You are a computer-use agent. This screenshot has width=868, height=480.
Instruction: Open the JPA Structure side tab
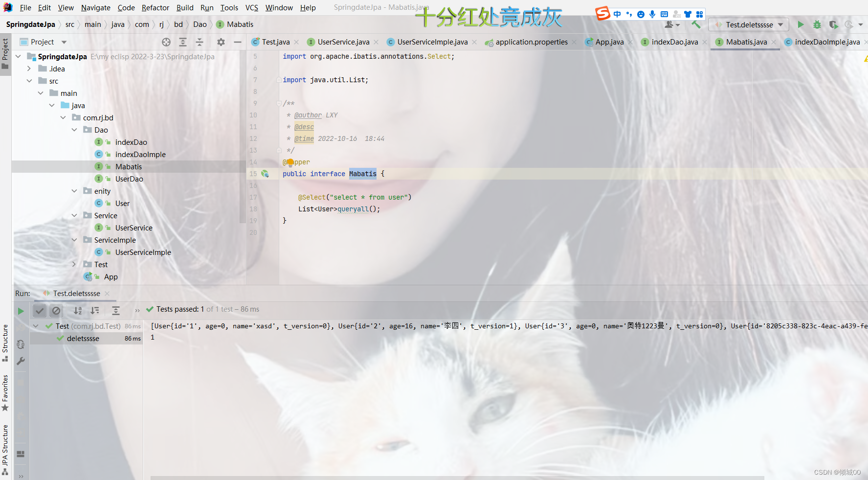(x=5, y=449)
